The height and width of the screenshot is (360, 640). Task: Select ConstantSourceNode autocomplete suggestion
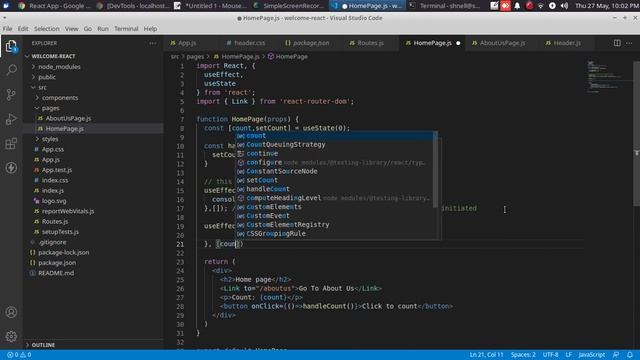click(x=335, y=171)
